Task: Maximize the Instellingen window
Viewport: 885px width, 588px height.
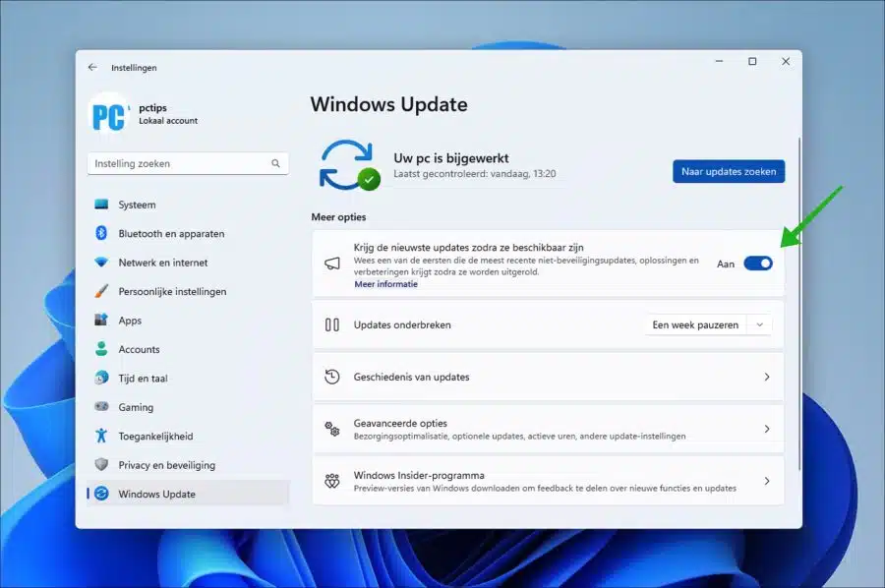Action: [752, 62]
